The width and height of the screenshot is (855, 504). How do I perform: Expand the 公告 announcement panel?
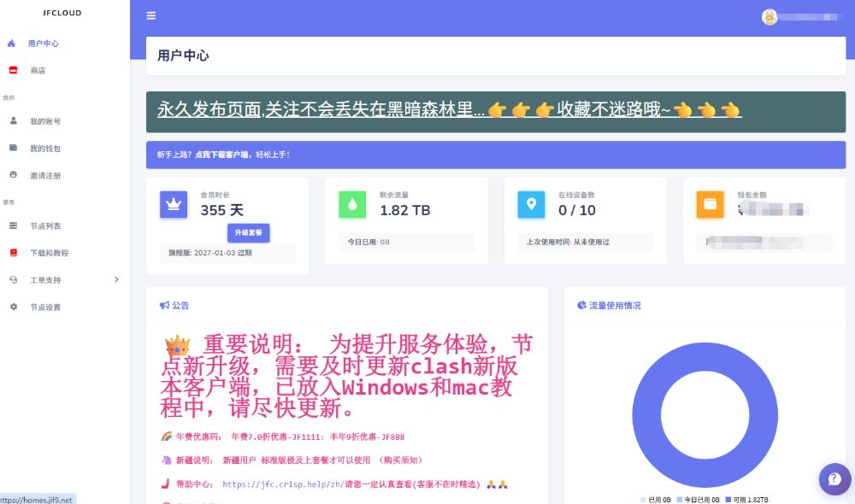click(177, 305)
